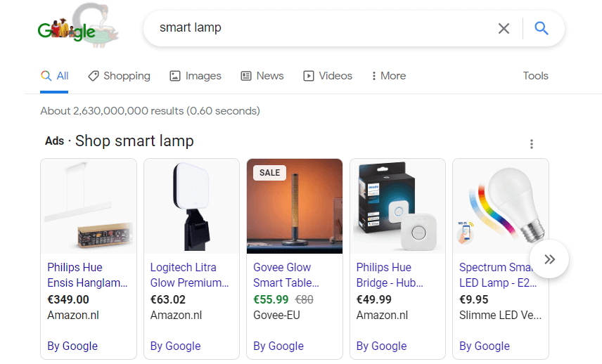Viewport: 602px width, 364px height.
Task: Click the Shopping tag icon
Action: (94, 76)
